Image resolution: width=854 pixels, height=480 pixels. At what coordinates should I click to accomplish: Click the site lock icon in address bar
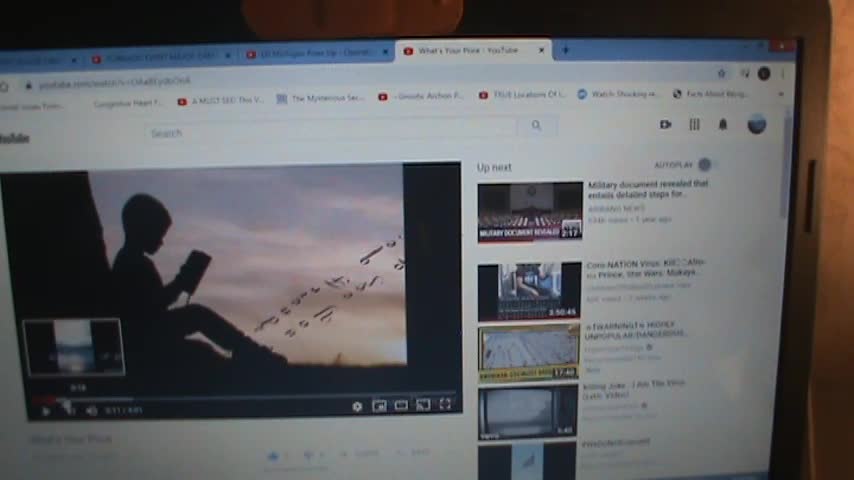pyautogui.click(x=28, y=86)
